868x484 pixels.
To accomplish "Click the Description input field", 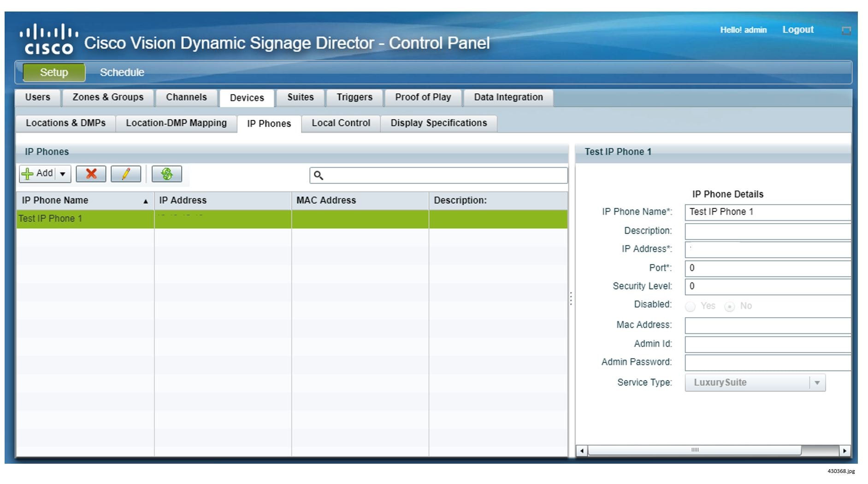I will (x=768, y=231).
